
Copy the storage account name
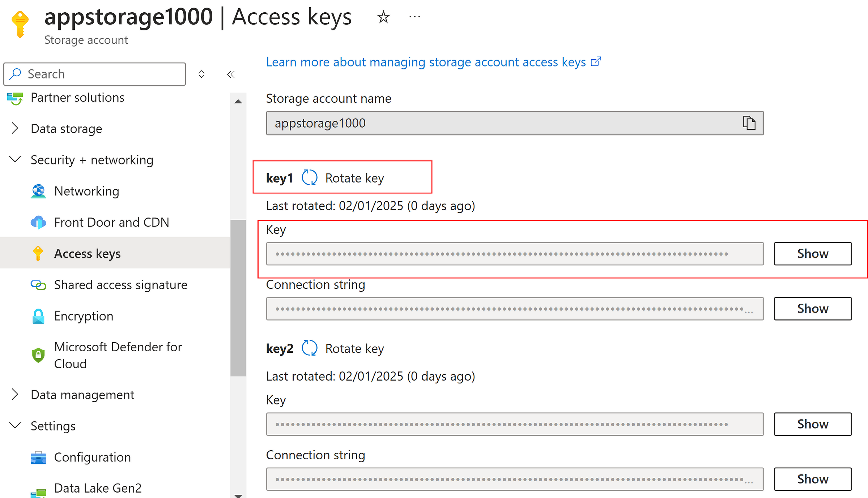[x=749, y=123]
